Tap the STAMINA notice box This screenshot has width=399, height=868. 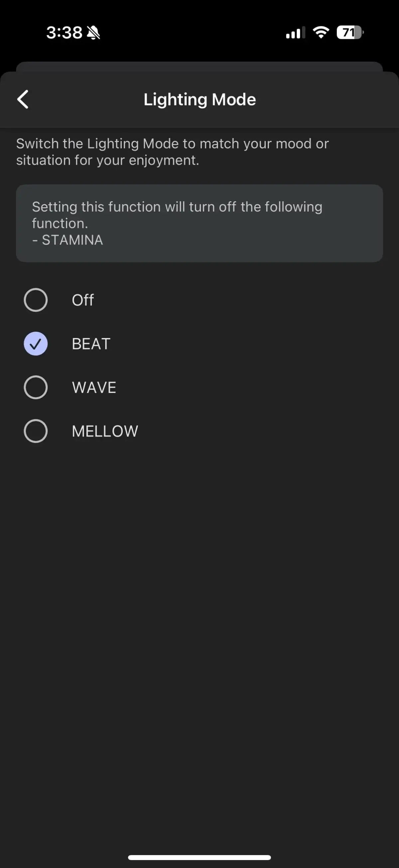(x=199, y=223)
